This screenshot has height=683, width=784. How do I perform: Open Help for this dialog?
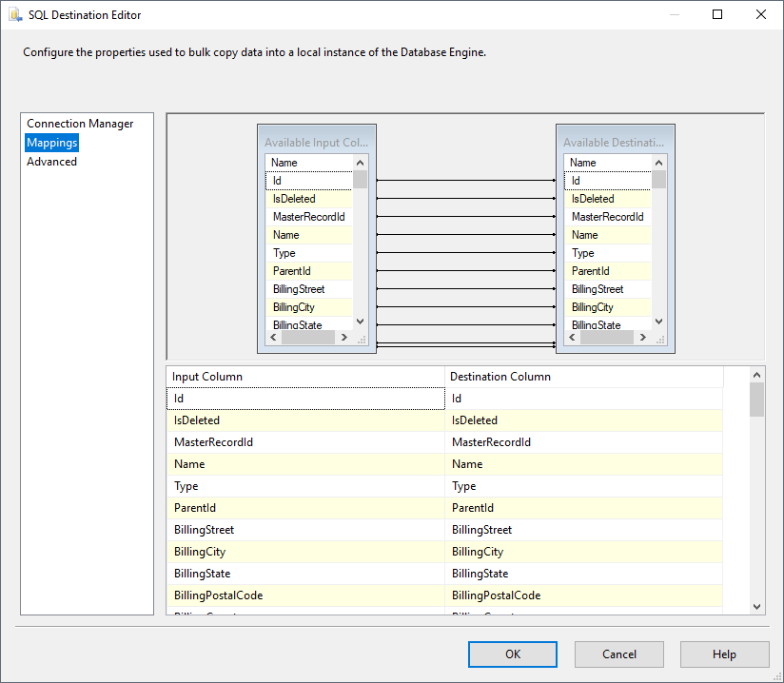(724, 654)
